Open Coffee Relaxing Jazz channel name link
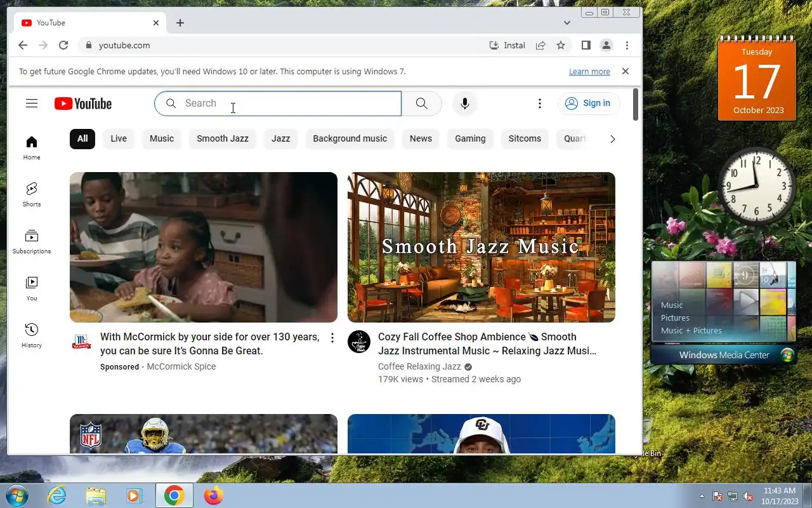812x508 pixels. click(419, 366)
